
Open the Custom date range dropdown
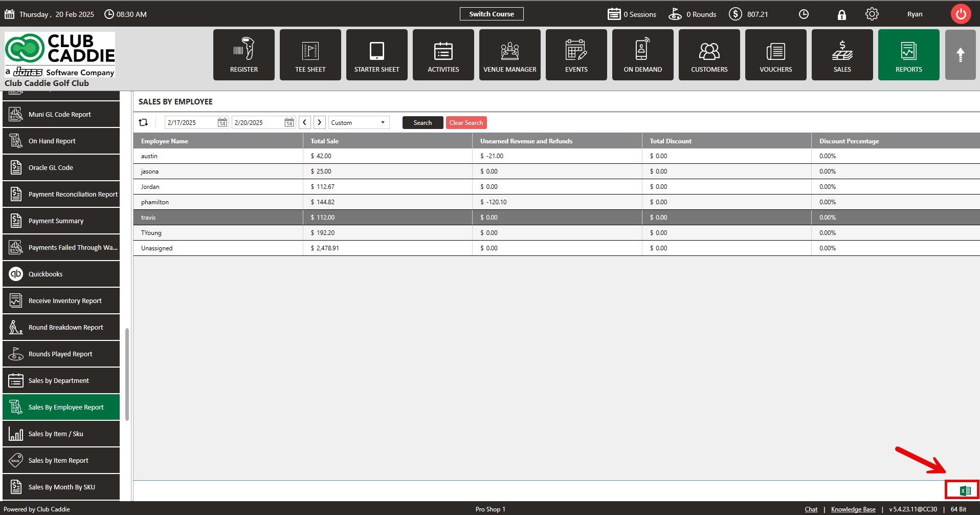359,122
